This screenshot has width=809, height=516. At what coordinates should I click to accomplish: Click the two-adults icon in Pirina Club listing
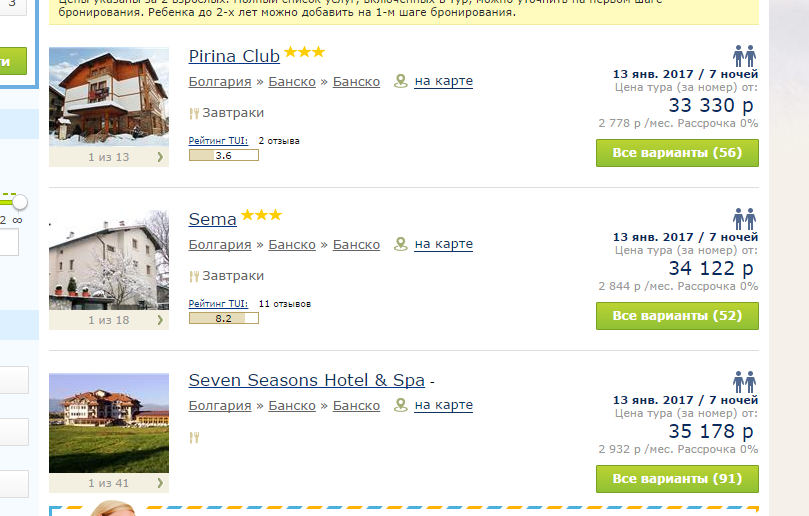coord(745,56)
